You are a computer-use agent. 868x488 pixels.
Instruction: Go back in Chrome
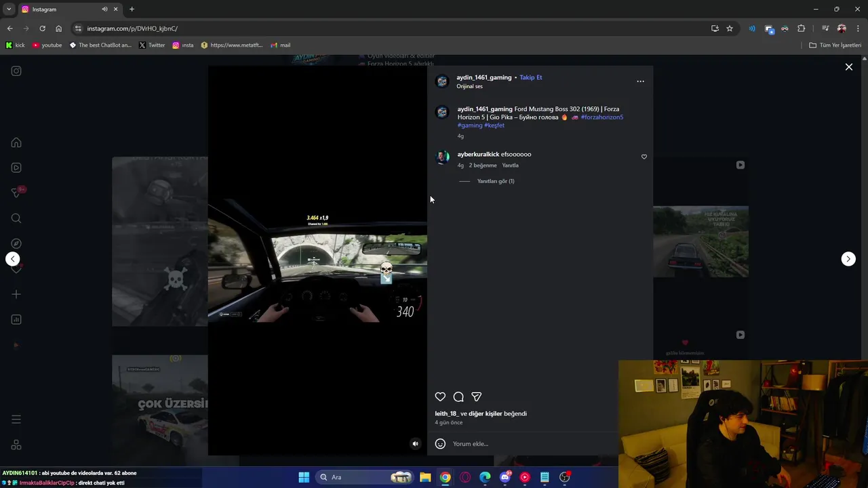coord(9,28)
